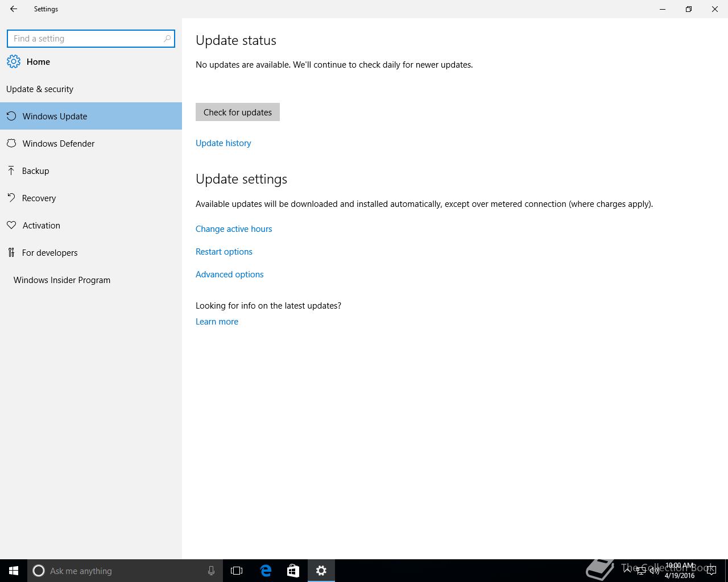Image resolution: width=728 pixels, height=582 pixels.
Task: Open For developers settings
Action: (91, 252)
